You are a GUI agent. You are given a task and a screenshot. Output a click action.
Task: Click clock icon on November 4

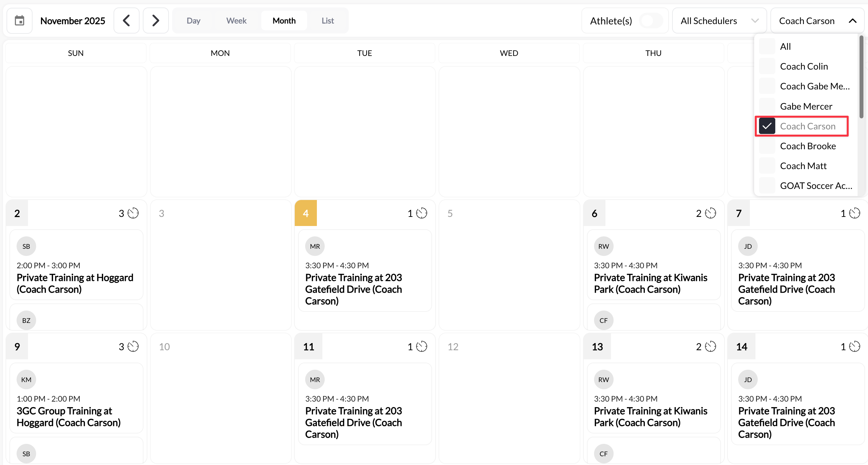coord(422,213)
